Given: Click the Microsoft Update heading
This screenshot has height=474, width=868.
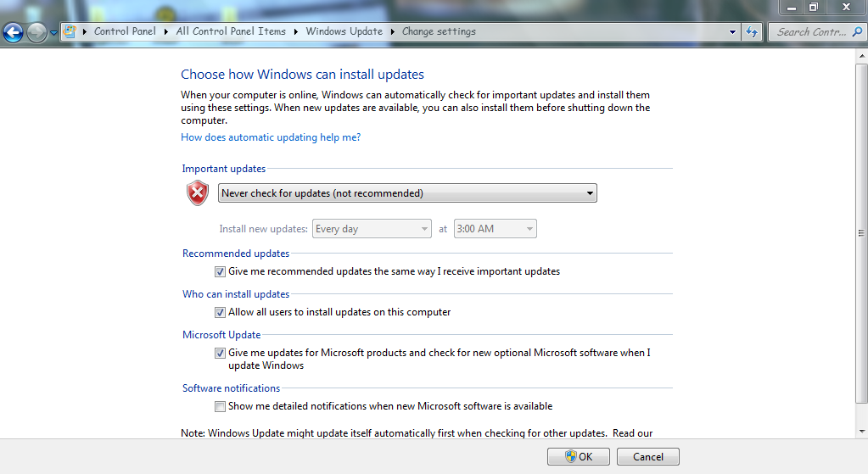Looking at the screenshot, I should [x=221, y=335].
